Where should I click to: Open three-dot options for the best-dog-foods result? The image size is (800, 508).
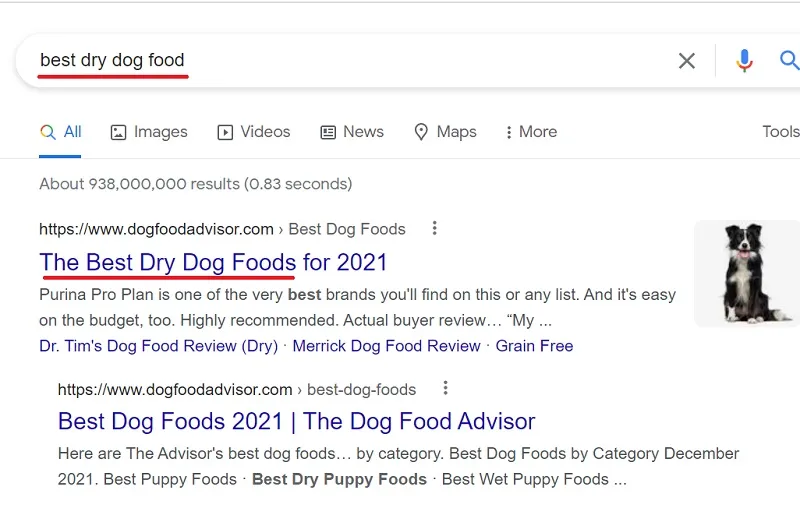(445, 388)
